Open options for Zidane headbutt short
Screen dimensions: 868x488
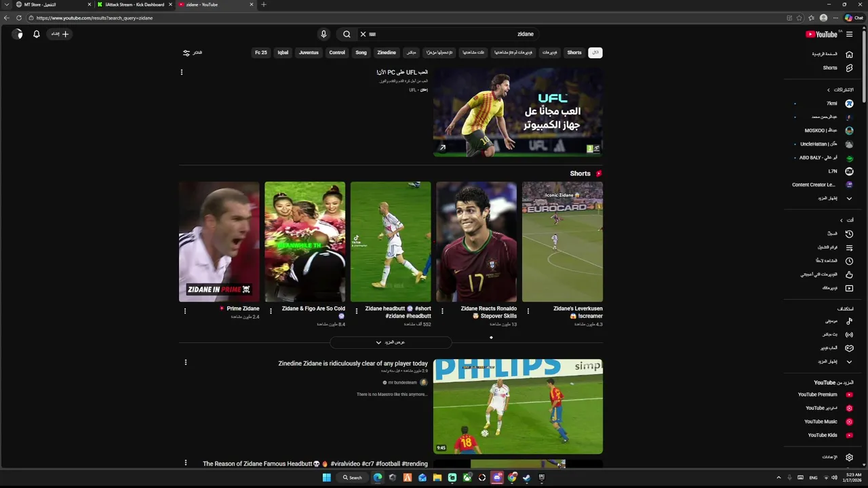point(357,311)
